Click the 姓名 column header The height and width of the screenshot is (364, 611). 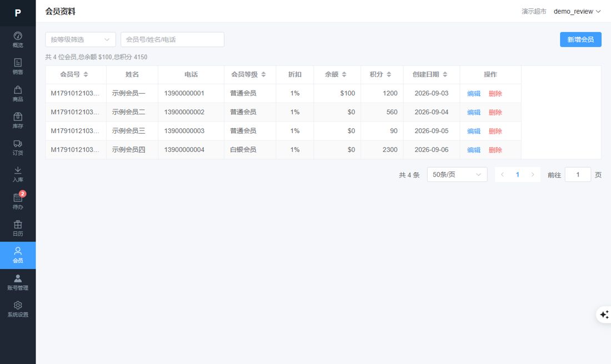point(132,74)
